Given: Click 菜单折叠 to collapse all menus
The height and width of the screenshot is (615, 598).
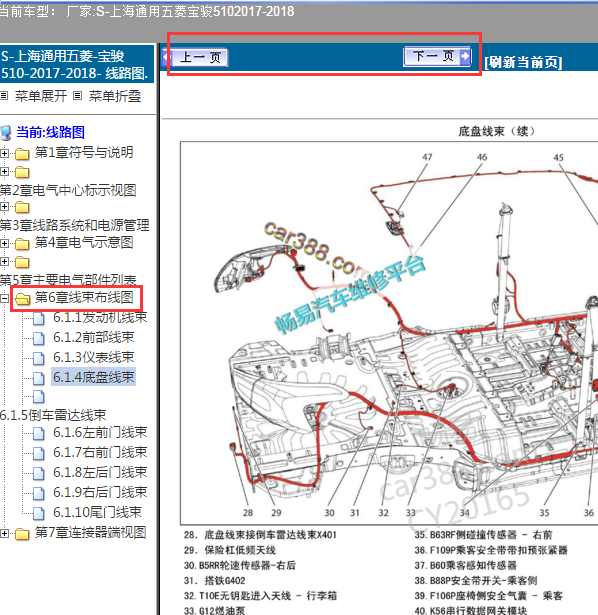Looking at the screenshot, I should click(115, 96).
